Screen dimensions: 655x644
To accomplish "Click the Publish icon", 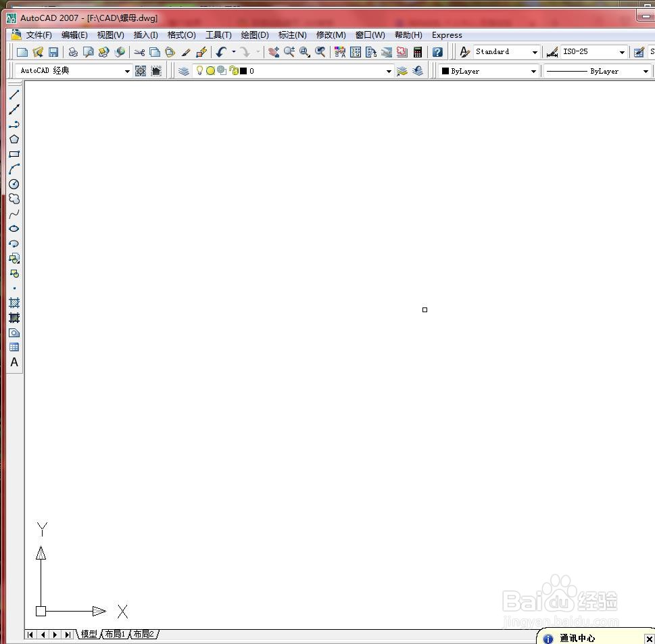I will (x=103, y=52).
